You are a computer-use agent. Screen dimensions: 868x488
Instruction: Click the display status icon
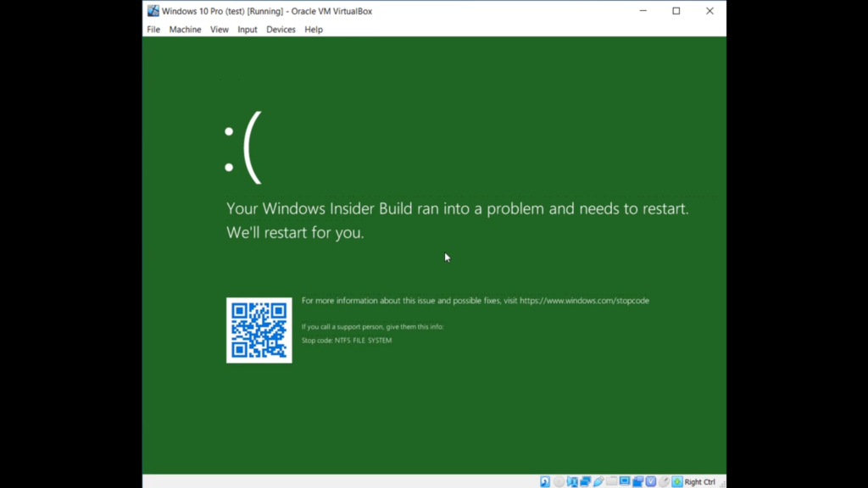click(x=625, y=481)
